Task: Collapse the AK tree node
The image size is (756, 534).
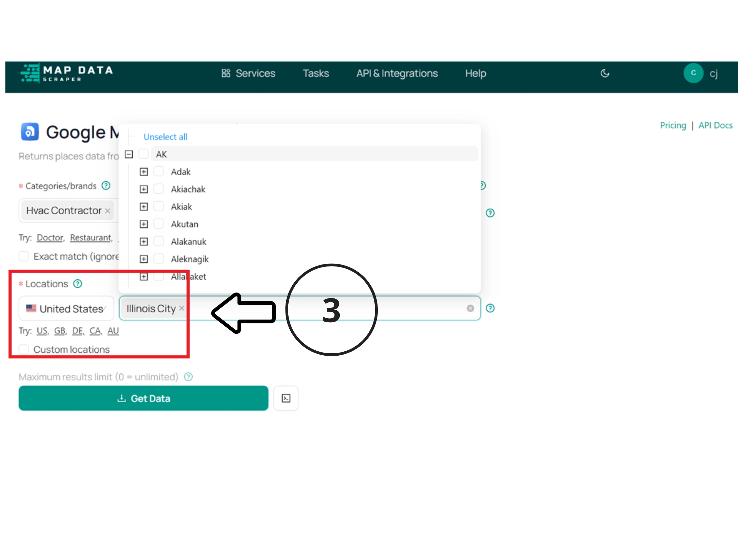Action: 129,154
